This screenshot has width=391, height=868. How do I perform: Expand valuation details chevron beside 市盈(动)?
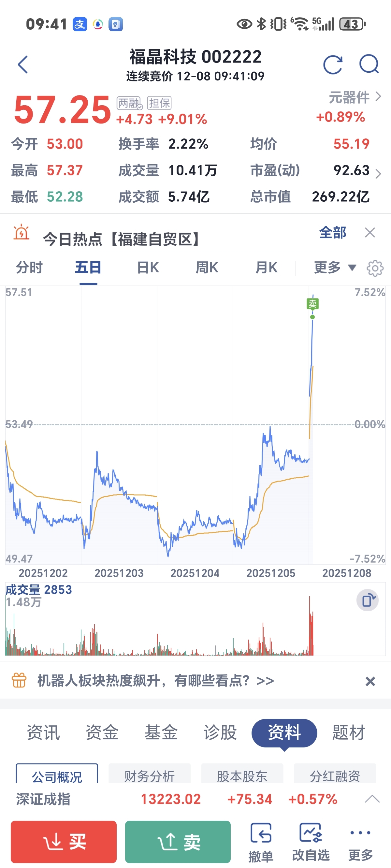point(378,174)
